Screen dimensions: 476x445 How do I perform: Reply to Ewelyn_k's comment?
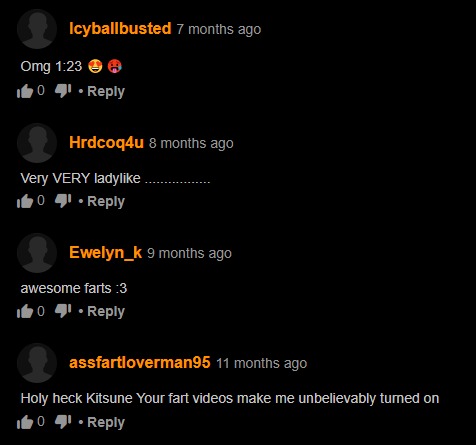tap(106, 311)
